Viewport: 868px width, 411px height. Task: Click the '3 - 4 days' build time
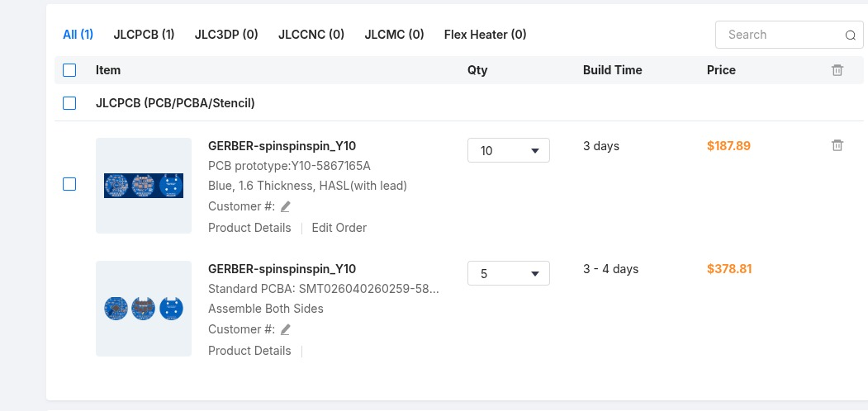click(610, 269)
